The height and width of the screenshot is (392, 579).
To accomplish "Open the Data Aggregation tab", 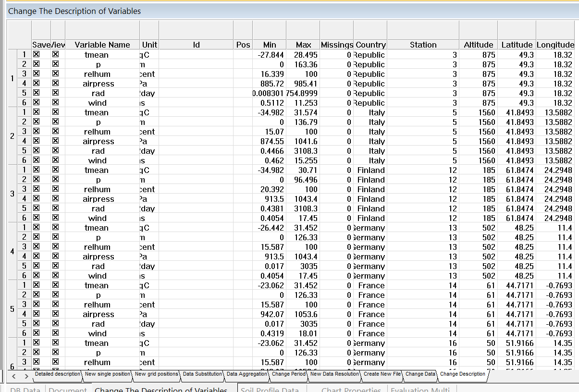I will [x=246, y=374].
